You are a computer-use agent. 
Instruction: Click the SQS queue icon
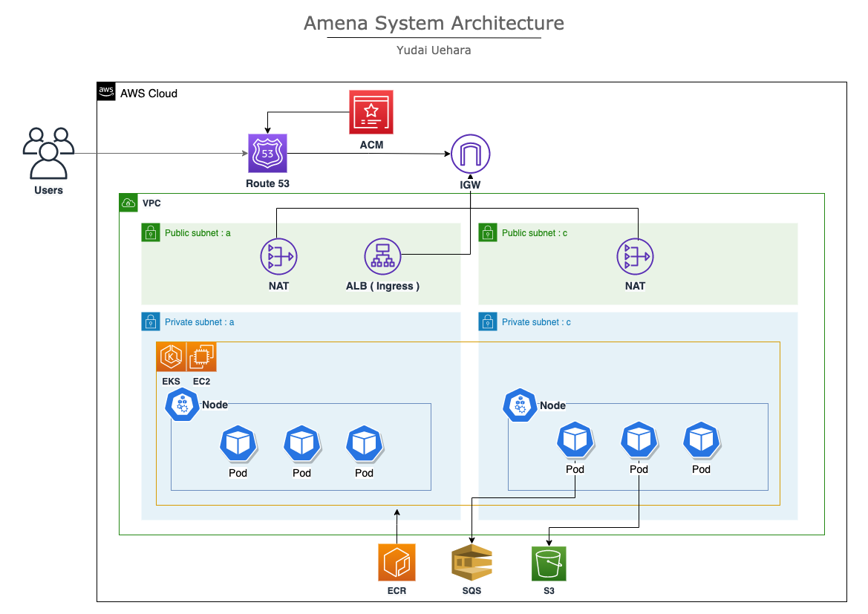coord(472,563)
